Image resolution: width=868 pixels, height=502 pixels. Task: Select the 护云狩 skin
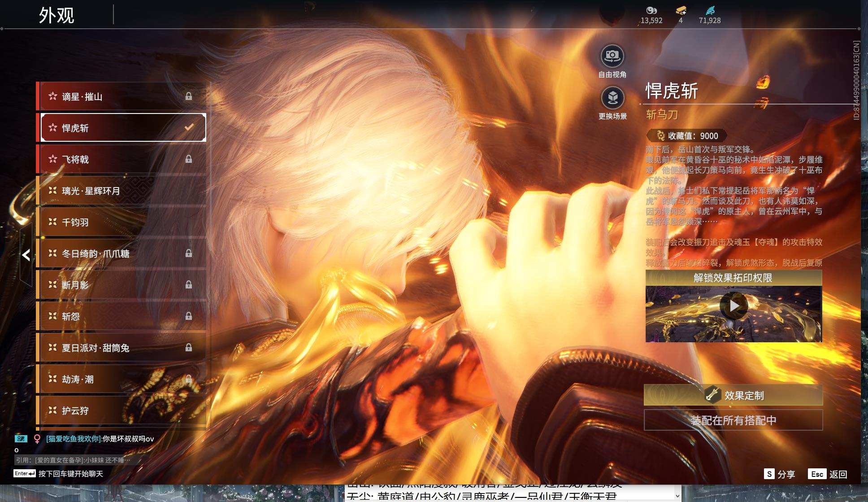coord(121,410)
